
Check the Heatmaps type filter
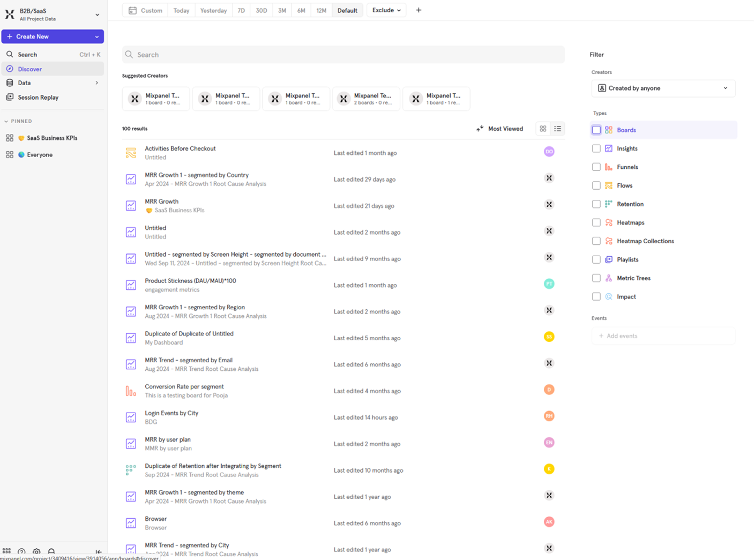596,222
